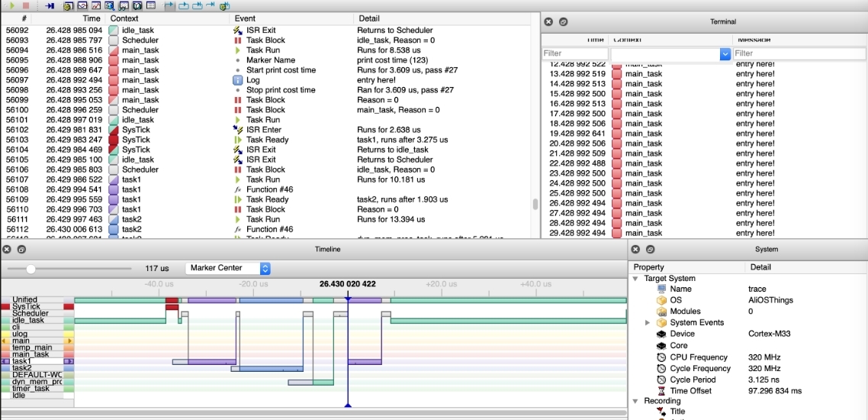Expand the System Events tree node

click(648, 322)
